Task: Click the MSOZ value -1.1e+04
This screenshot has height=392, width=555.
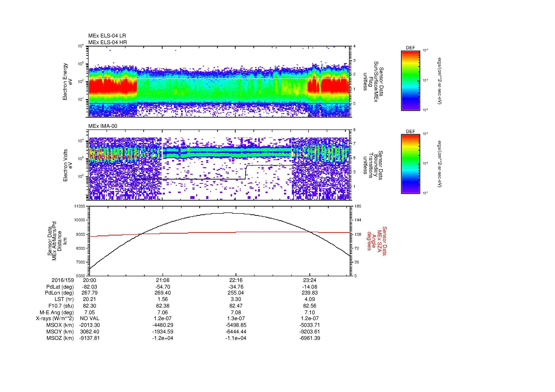Action: [236, 338]
